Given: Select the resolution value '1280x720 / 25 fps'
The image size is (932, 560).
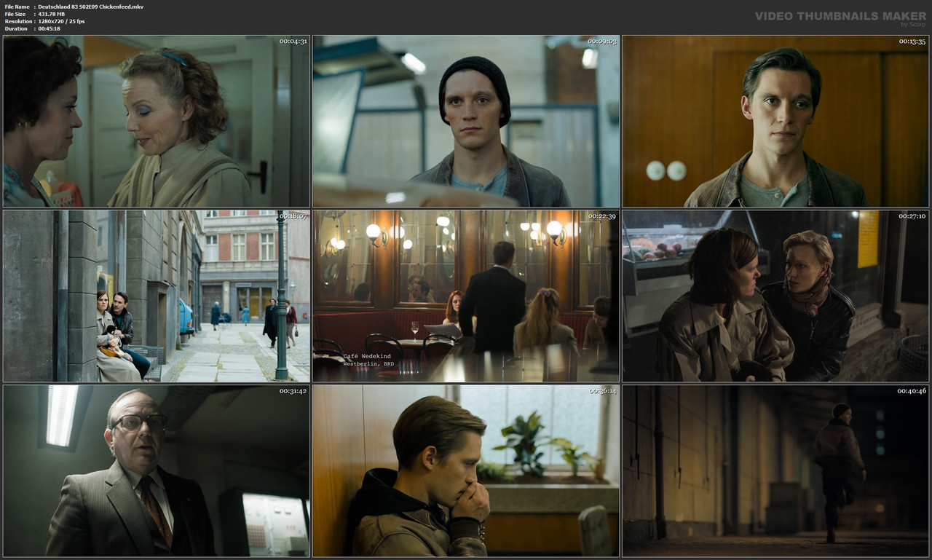Looking at the screenshot, I should pyautogui.click(x=62, y=21).
